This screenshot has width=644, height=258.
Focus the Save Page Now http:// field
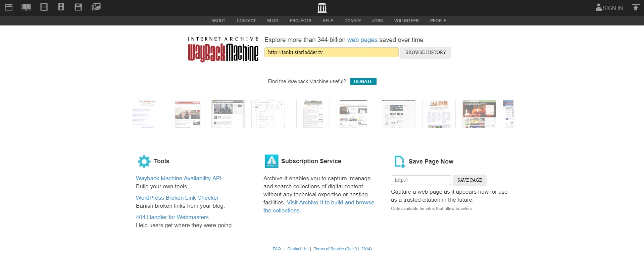click(x=421, y=180)
